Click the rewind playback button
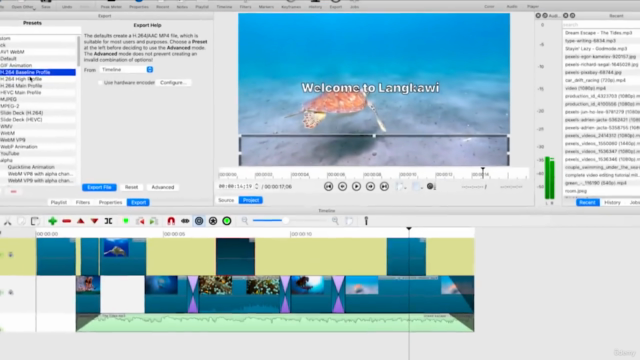 point(342,187)
